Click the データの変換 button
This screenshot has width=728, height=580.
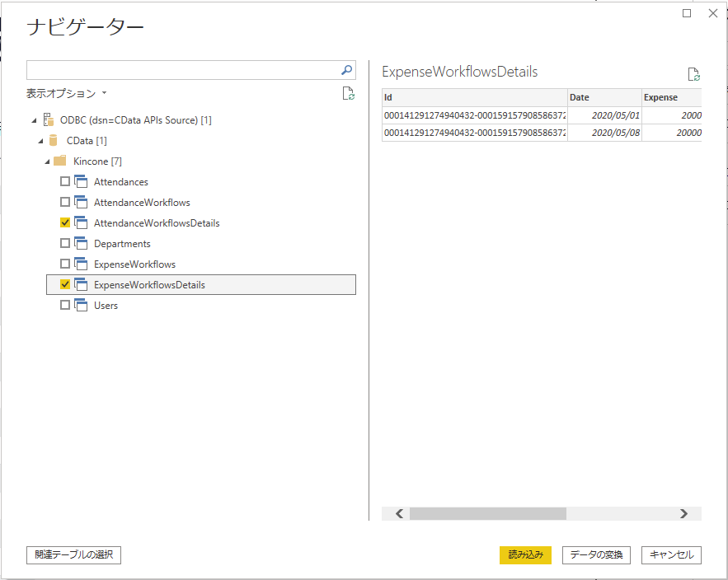click(x=596, y=555)
